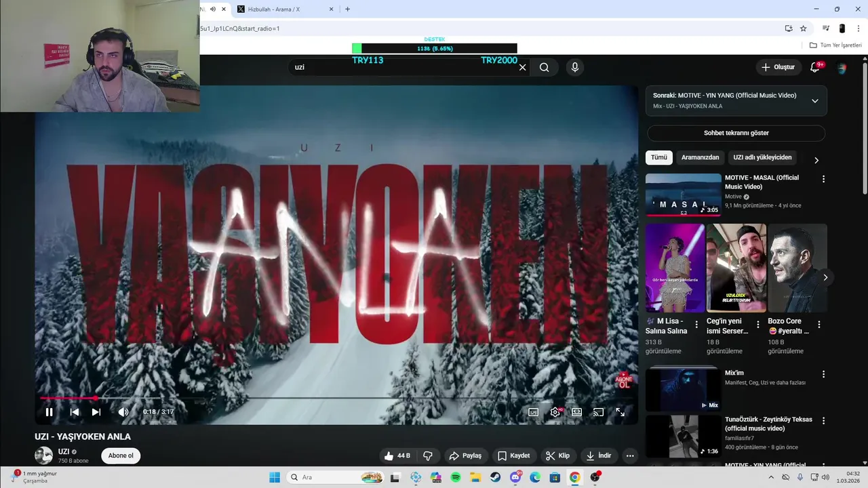Click the Windows taskbar Ara search box
The image size is (868, 488).
(x=336, y=477)
